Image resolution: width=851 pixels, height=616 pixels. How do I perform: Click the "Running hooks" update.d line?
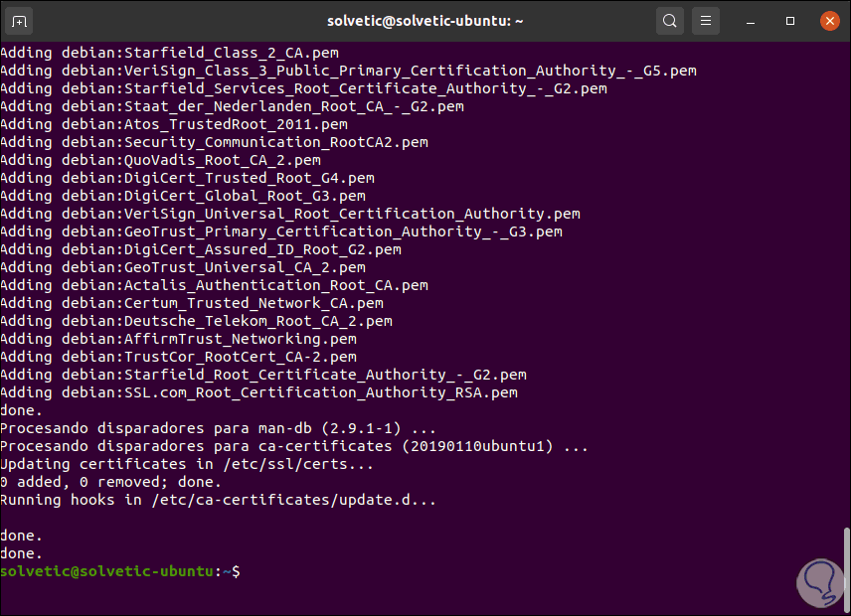pyautogui.click(x=218, y=500)
